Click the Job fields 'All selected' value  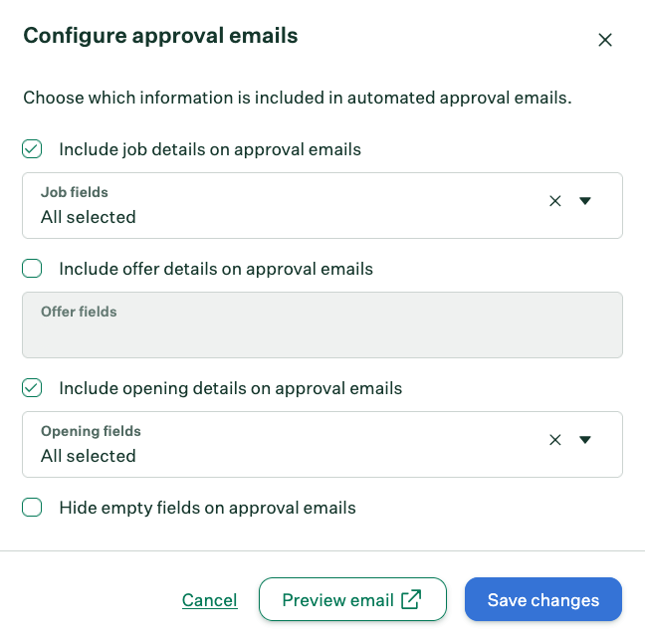click(x=89, y=217)
